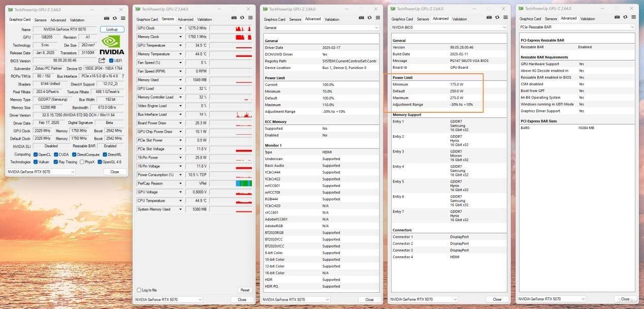Click the Reset button in the Sensors window
644x309 pixels.
[245, 290]
